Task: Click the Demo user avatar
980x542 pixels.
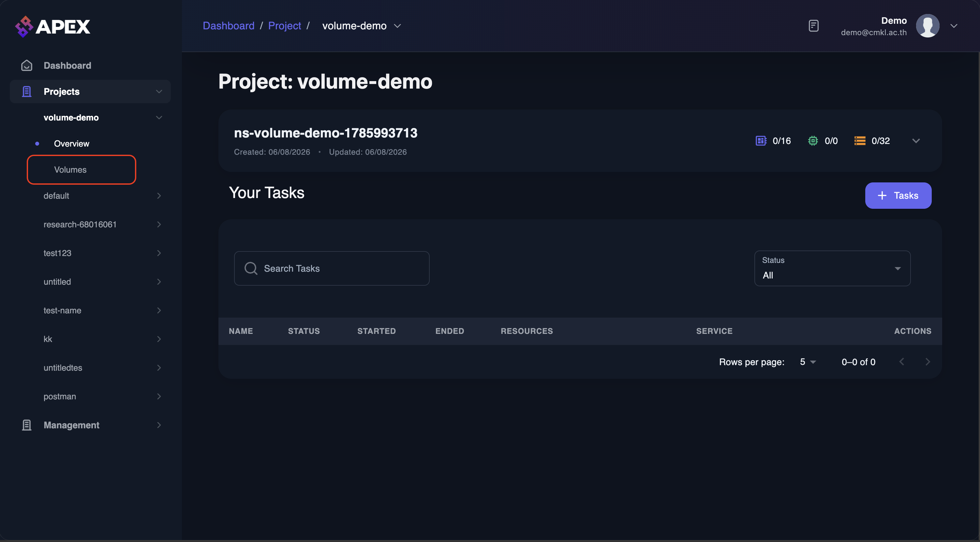Action: (928, 26)
